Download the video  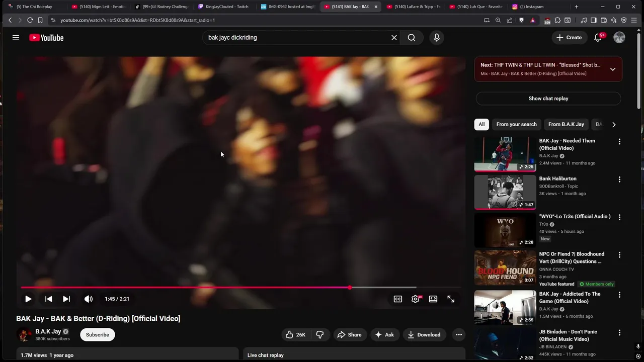tap(424, 335)
